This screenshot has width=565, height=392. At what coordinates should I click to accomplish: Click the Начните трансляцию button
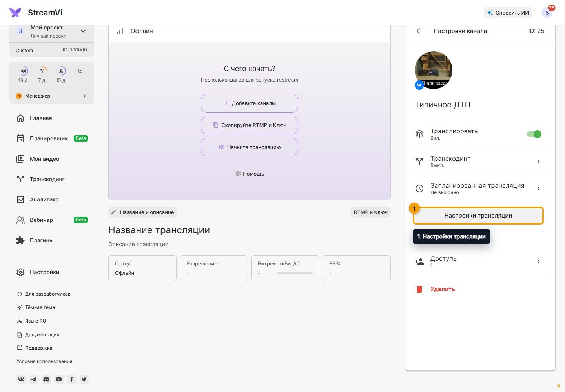[x=250, y=147]
